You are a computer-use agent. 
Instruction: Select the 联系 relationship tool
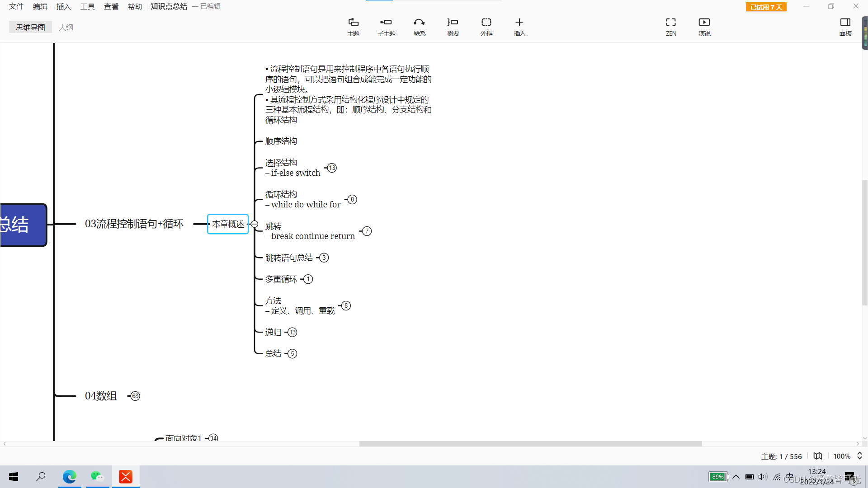point(420,27)
